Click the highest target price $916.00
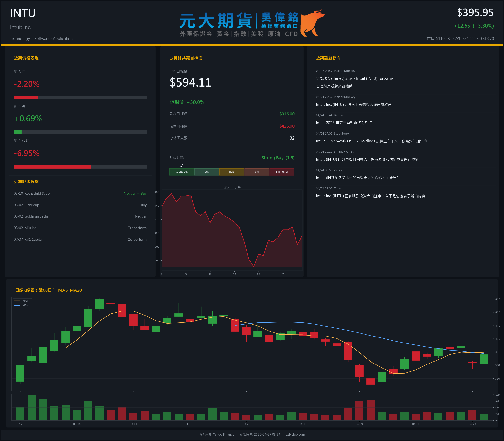This screenshot has width=504, height=441. point(287,114)
